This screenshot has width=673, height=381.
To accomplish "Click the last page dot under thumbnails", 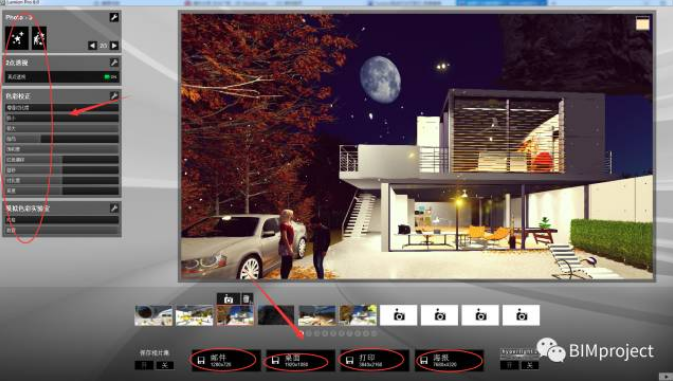I will click(374, 333).
